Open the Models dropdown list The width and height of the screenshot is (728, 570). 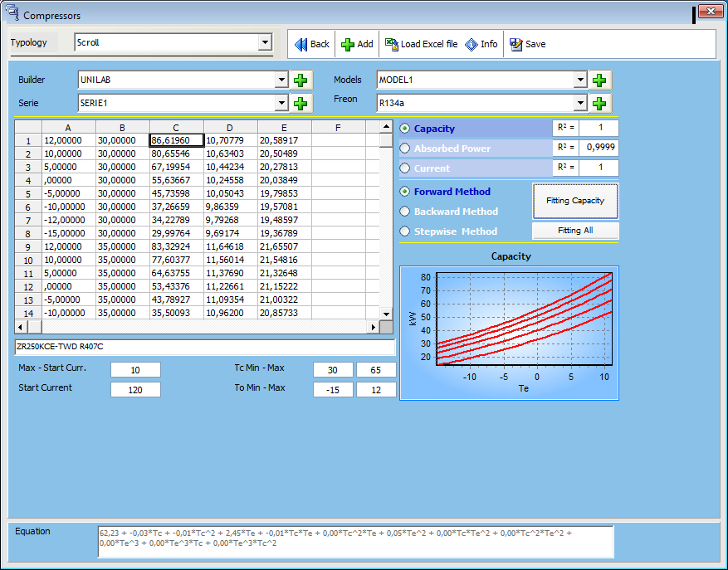(580, 80)
